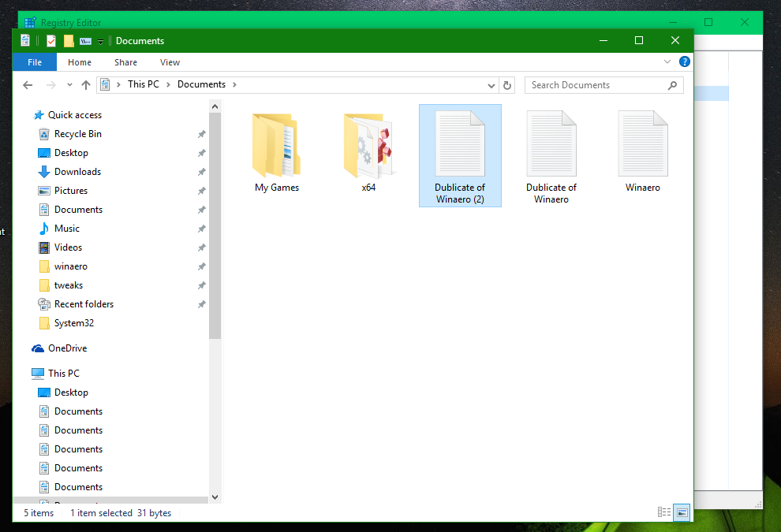This screenshot has width=781, height=532.
Task: Click the navigation pane scrollbar down arrow
Action: pos(215,497)
